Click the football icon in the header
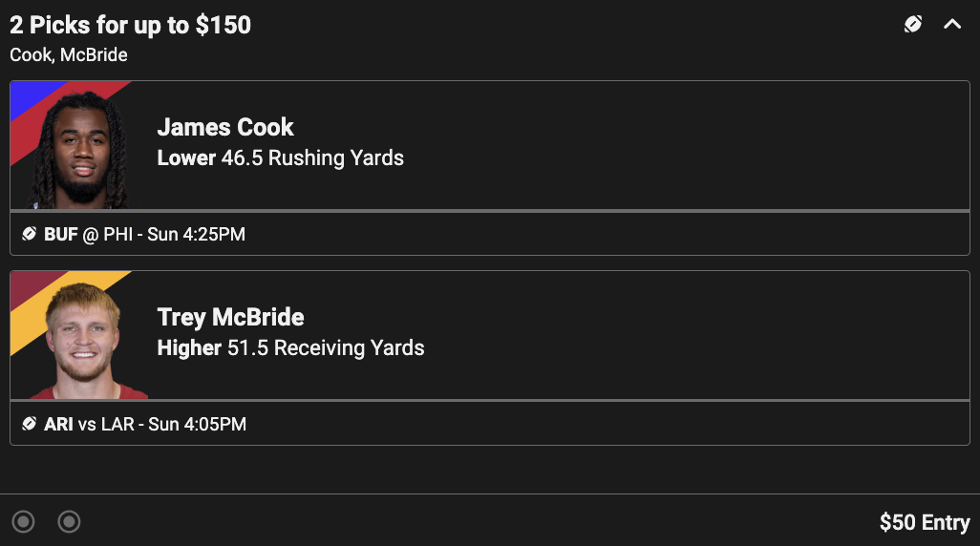The width and height of the screenshot is (980, 546). tap(913, 25)
